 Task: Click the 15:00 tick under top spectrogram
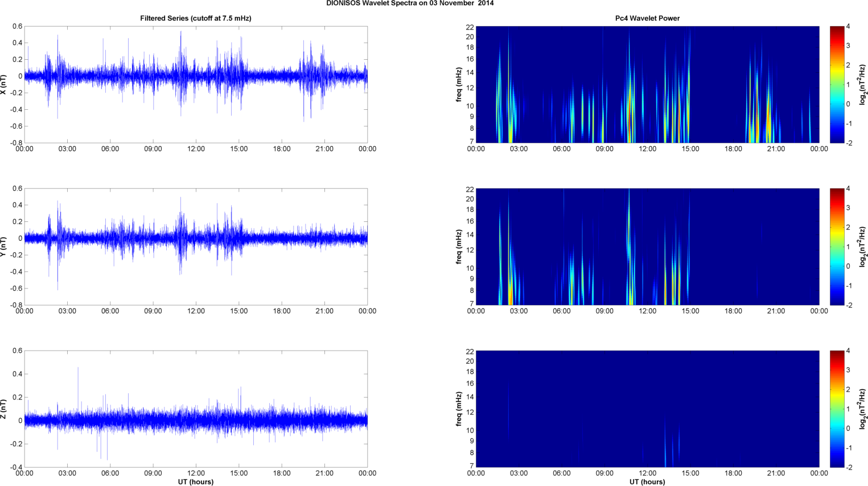(x=690, y=149)
